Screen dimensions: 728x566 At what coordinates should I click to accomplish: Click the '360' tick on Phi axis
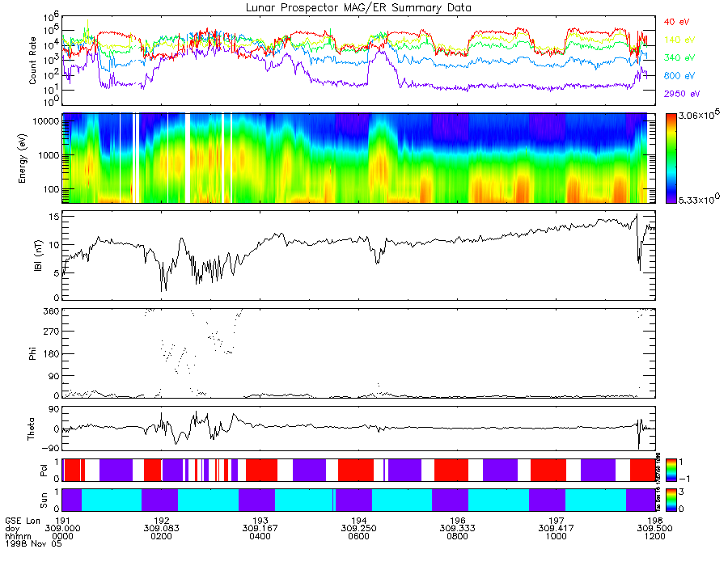pyautogui.click(x=51, y=310)
